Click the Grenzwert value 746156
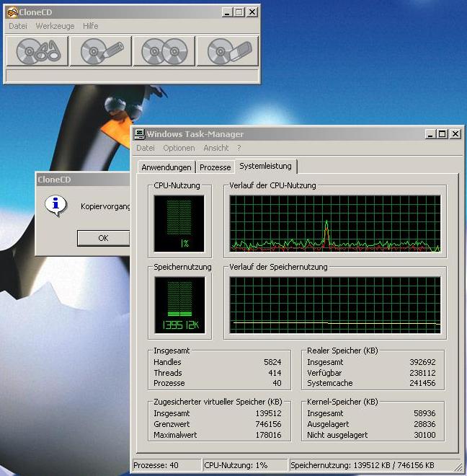467x476 pixels. click(x=268, y=424)
